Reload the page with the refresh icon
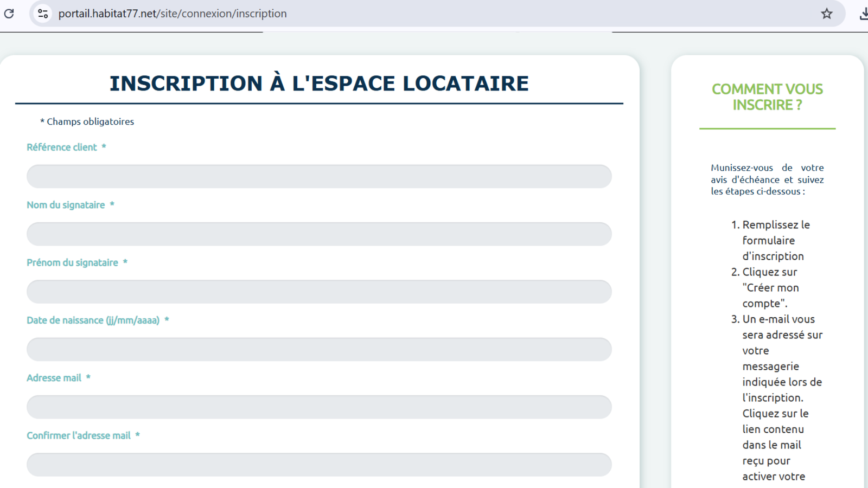Screen dimensions: 868x488 tap(9, 14)
